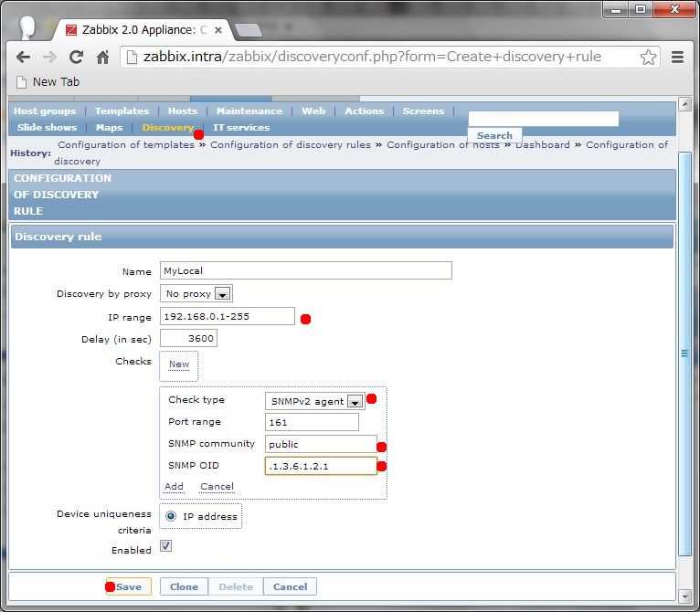Click the Search button
Viewport: 700px width, 612px height.
[494, 135]
